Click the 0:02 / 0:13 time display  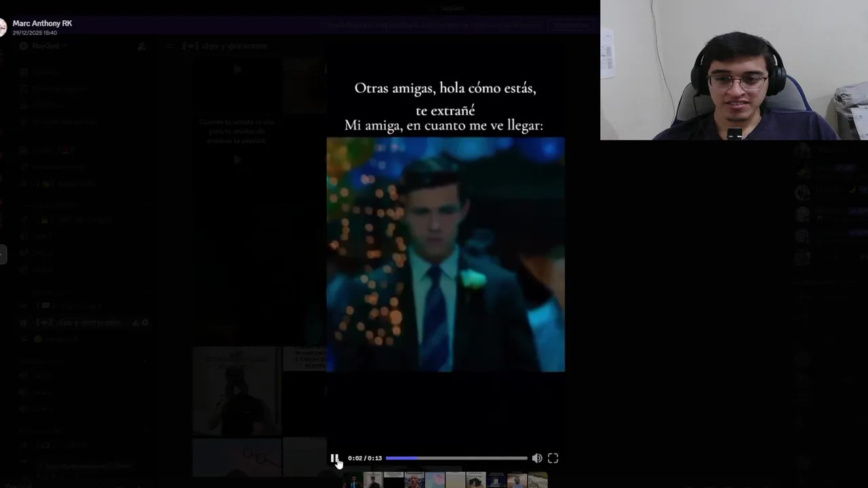(365, 458)
